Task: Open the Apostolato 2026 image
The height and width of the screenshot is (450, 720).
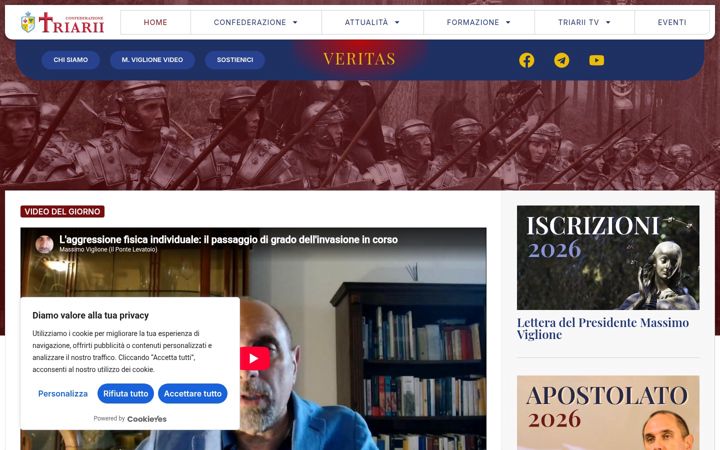Action: pos(608,413)
